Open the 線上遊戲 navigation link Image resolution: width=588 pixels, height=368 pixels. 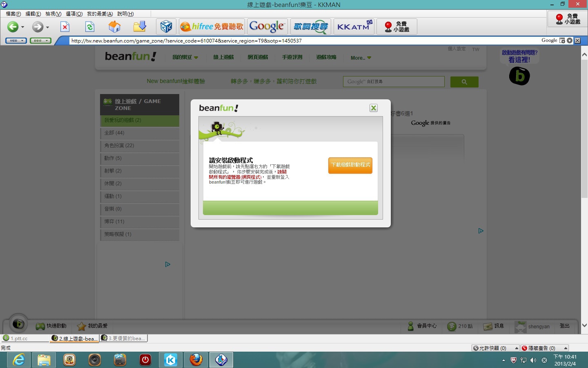[223, 57]
